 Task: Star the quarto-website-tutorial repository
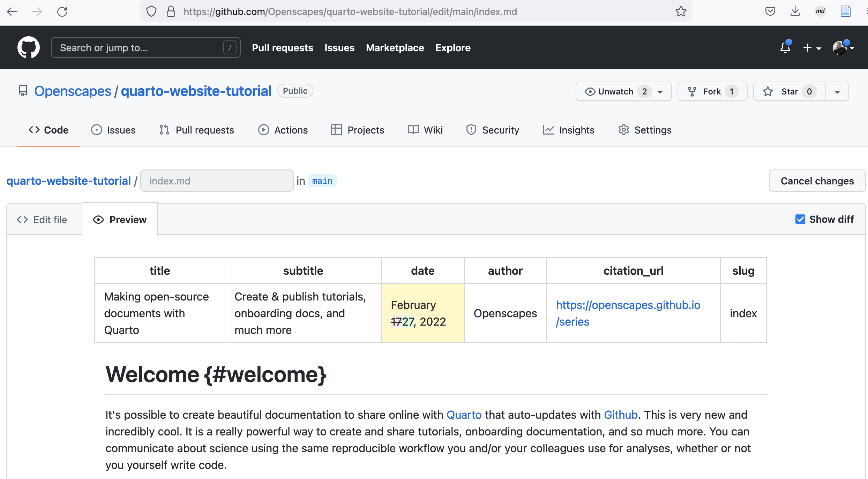pyautogui.click(x=789, y=91)
